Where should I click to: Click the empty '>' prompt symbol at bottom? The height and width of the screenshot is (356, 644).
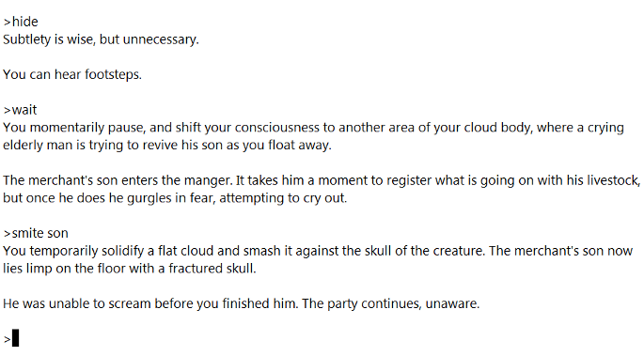[7, 340]
